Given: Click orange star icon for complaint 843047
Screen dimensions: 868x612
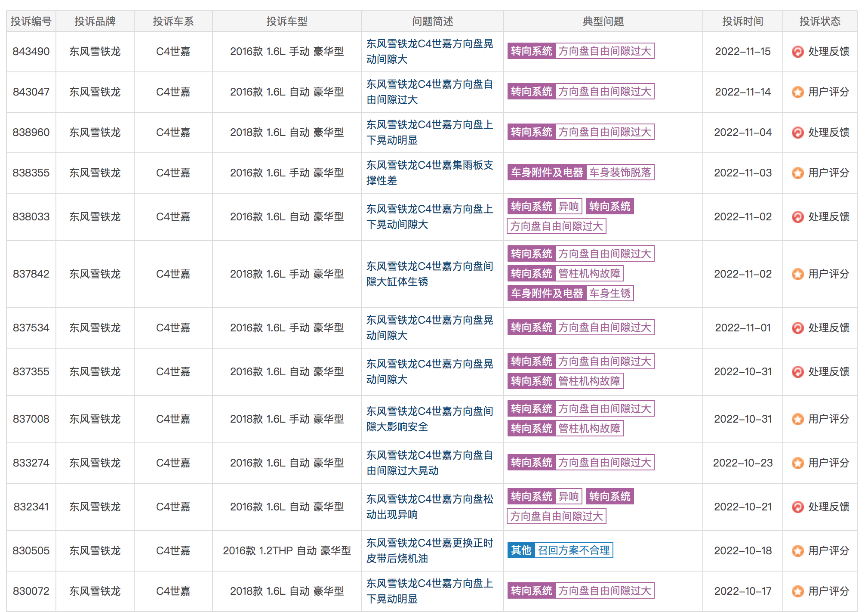Looking at the screenshot, I should [x=797, y=92].
